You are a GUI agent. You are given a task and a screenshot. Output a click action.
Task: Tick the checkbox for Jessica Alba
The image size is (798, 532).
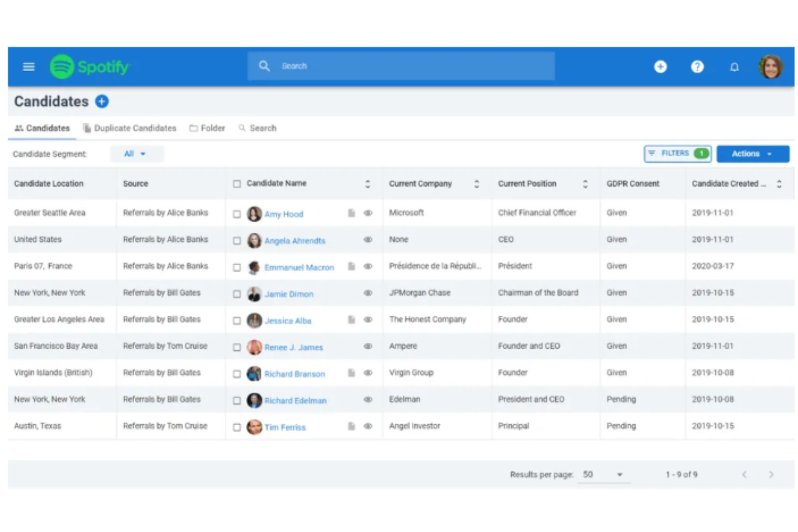pos(237,321)
